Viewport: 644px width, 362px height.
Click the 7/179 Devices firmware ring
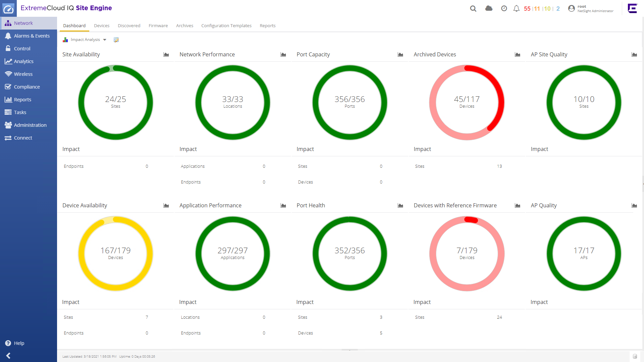point(467,254)
